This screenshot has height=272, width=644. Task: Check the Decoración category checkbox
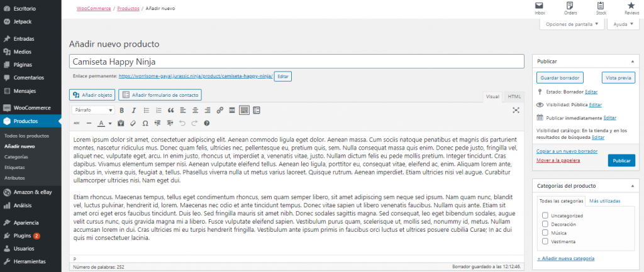coord(545,224)
